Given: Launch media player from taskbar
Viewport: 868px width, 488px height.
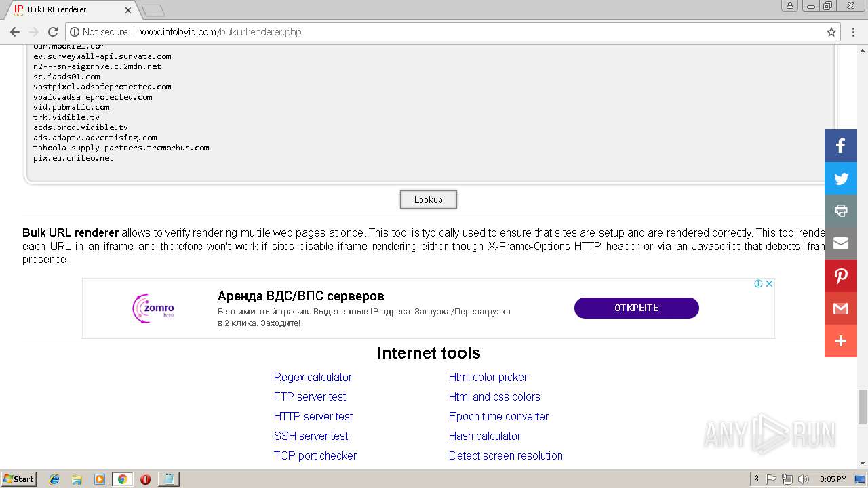Looking at the screenshot, I should [x=100, y=479].
